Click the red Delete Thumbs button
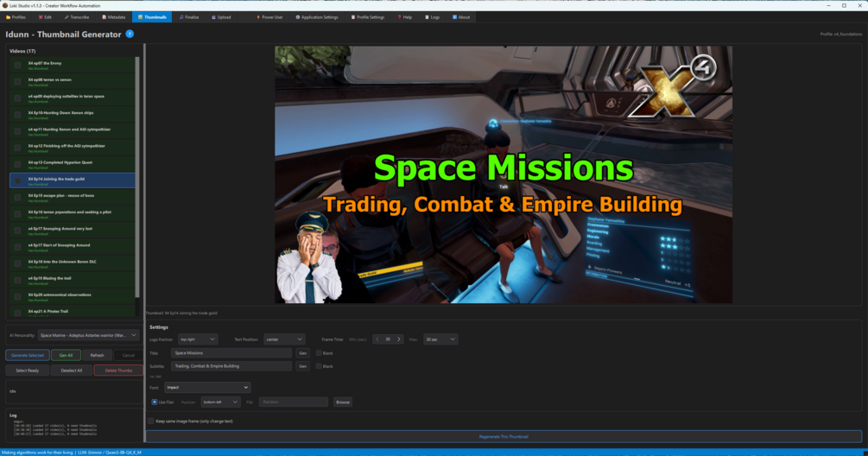The image size is (868, 456). pos(118,370)
